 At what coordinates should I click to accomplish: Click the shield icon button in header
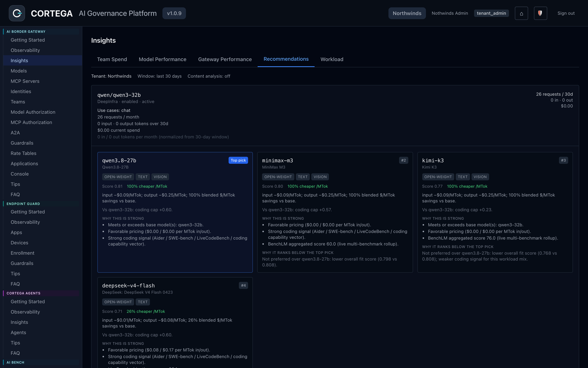click(540, 13)
